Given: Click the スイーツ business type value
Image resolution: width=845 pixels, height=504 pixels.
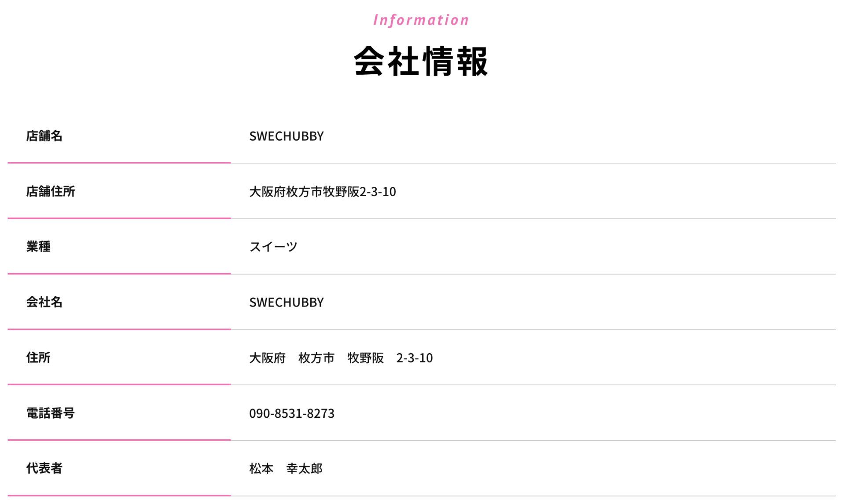Looking at the screenshot, I should click(273, 247).
